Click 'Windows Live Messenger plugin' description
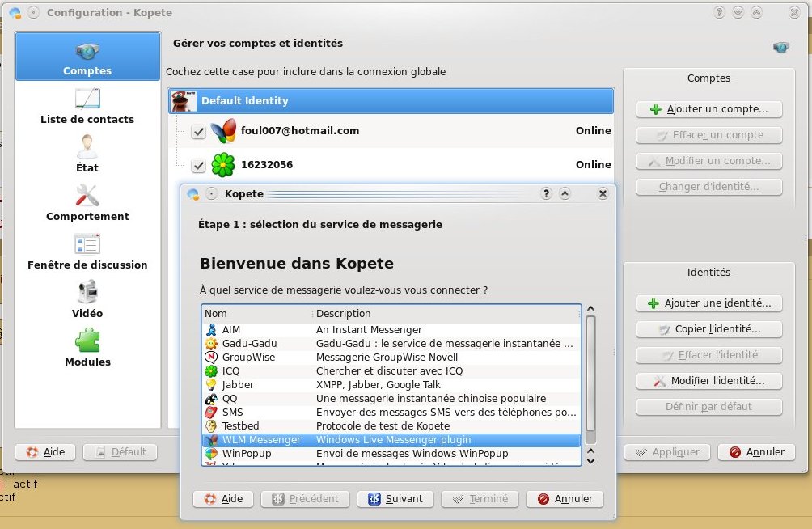This screenshot has height=529, width=812. 394,440
